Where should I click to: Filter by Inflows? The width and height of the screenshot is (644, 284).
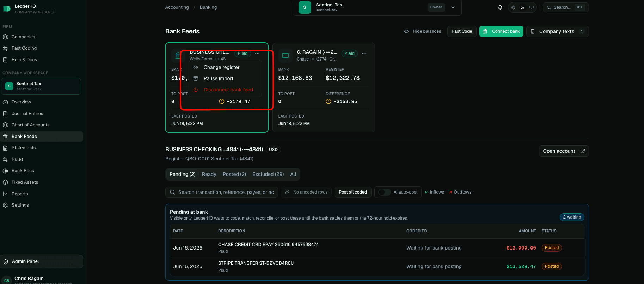(434, 192)
